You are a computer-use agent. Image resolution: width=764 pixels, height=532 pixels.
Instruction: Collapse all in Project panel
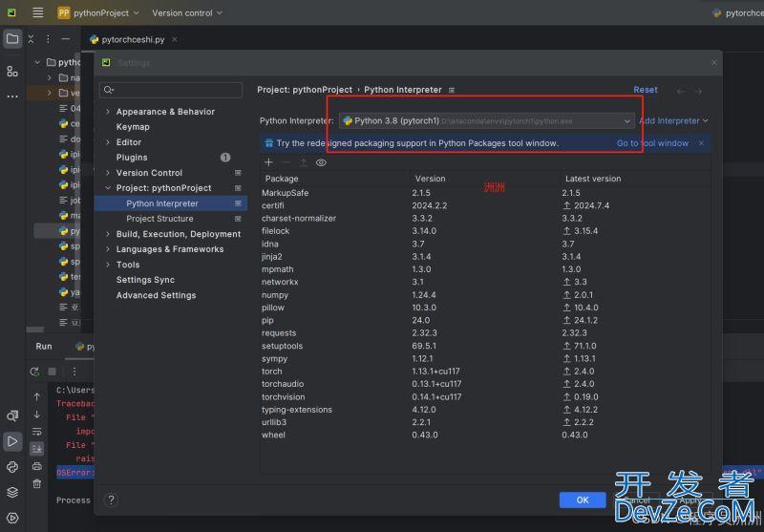coord(31,39)
